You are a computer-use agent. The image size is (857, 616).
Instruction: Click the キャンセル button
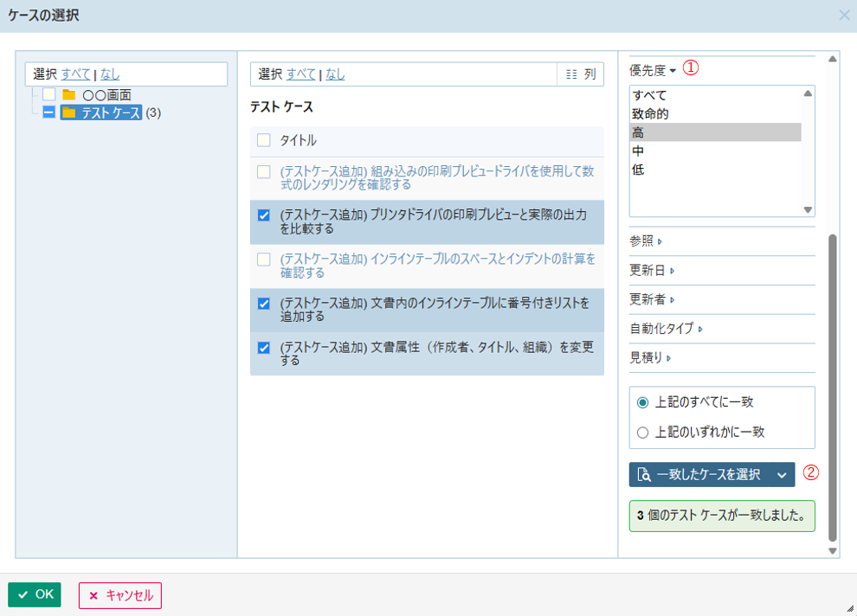(x=120, y=595)
